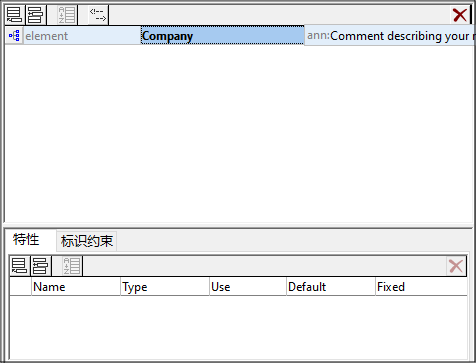Click the ann comment annotation cell
The width and height of the screenshot is (476, 363).
click(x=390, y=36)
